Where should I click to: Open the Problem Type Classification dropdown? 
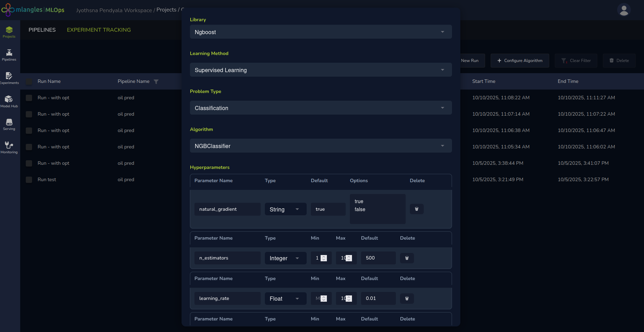click(321, 108)
